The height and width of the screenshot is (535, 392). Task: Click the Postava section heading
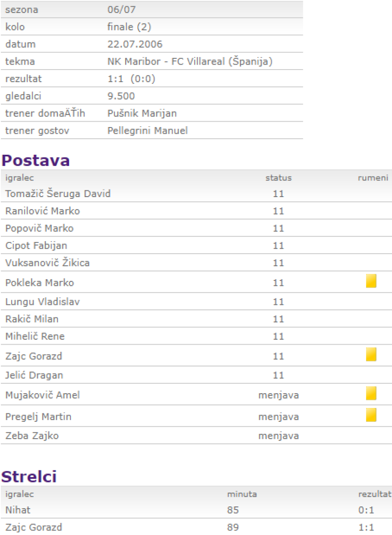coord(36,160)
